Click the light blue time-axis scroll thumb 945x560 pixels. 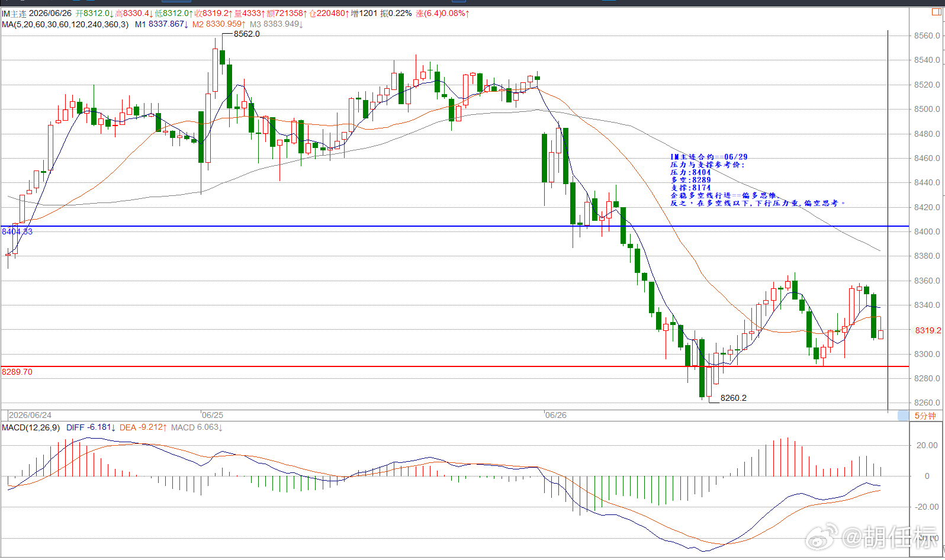point(903,416)
